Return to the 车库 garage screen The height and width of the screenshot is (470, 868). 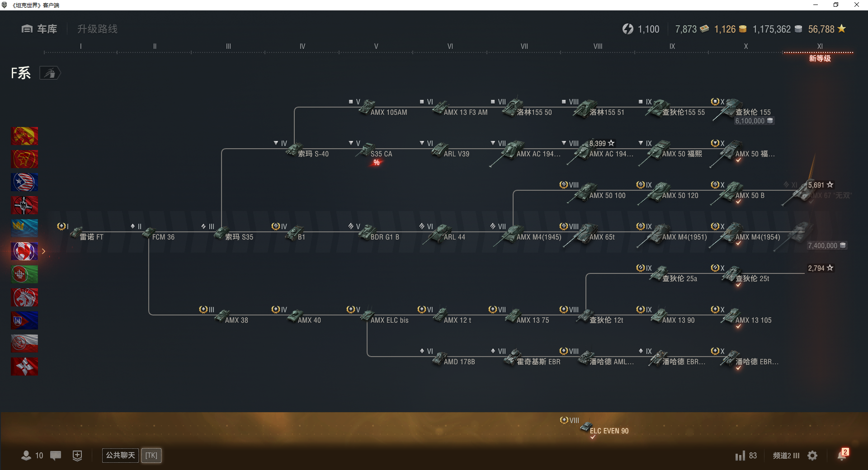click(39, 29)
